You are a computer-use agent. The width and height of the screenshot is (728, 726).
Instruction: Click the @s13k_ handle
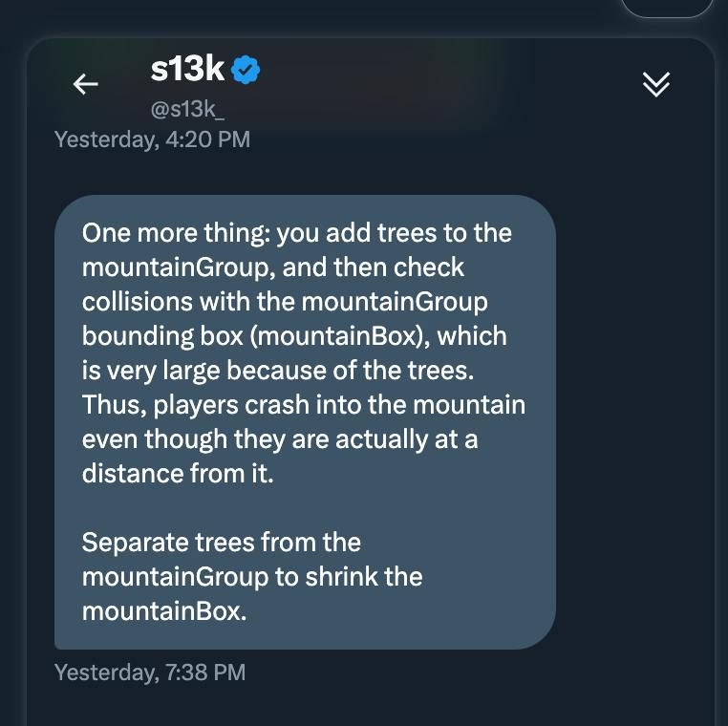[x=188, y=110]
